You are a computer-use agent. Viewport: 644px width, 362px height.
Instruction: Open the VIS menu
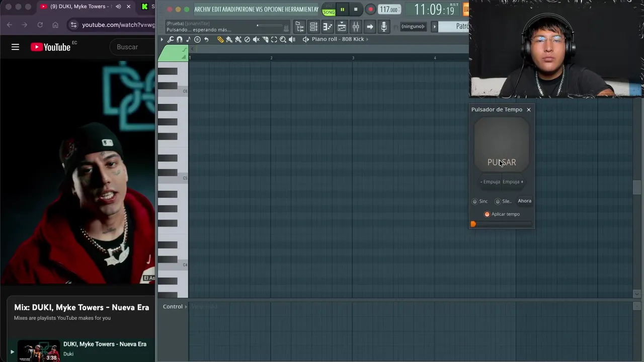point(259,10)
